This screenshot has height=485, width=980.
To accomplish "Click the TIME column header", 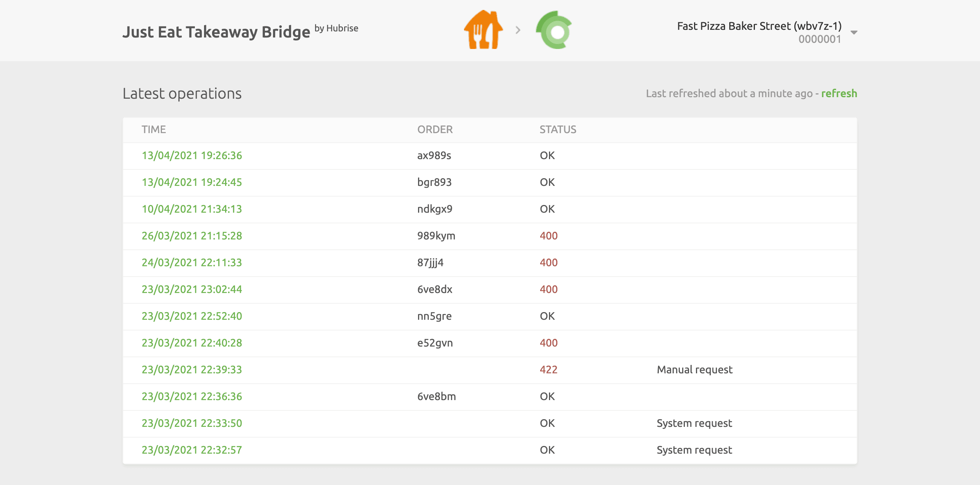I will coord(154,129).
